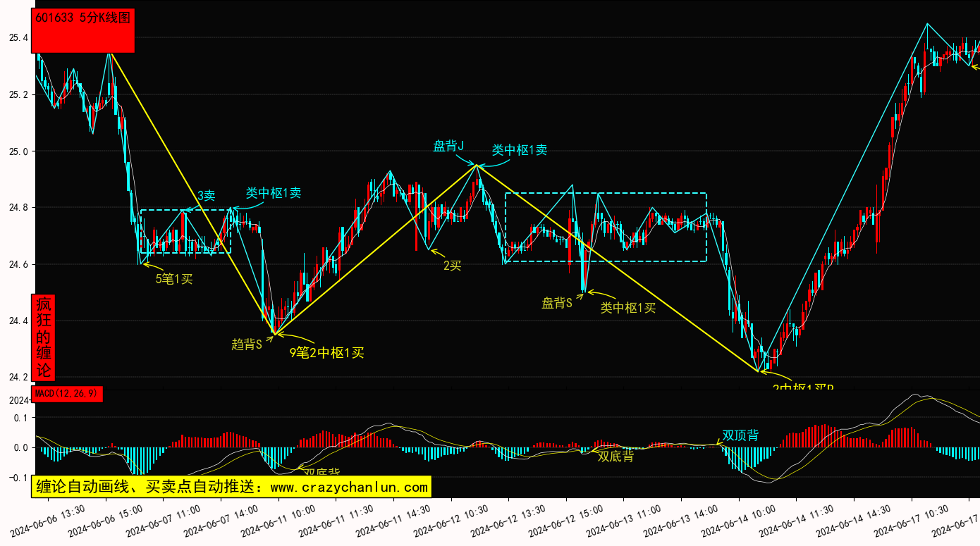Click the 2024-06-17 10:30 time label

[x=910, y=521]
